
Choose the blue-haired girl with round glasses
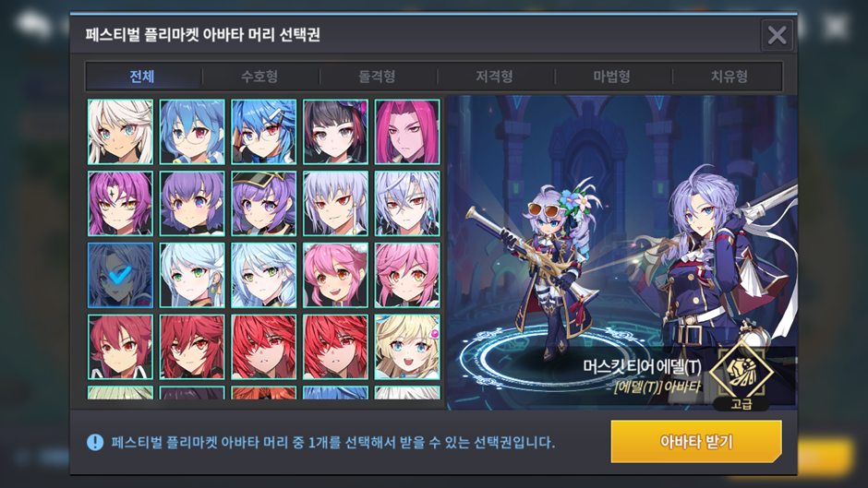(192, 132)
